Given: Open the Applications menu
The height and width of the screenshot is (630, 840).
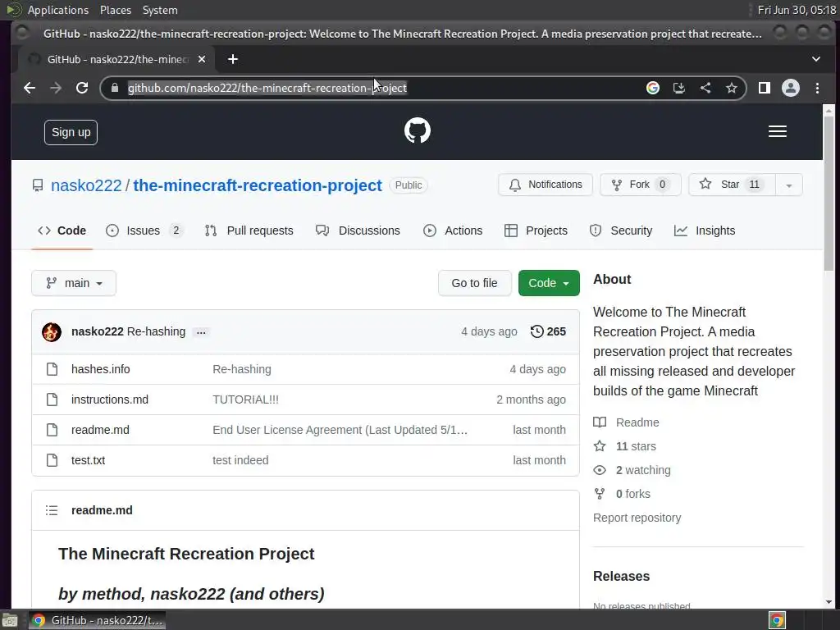Looking at the screenshot, I should [58, 10].
